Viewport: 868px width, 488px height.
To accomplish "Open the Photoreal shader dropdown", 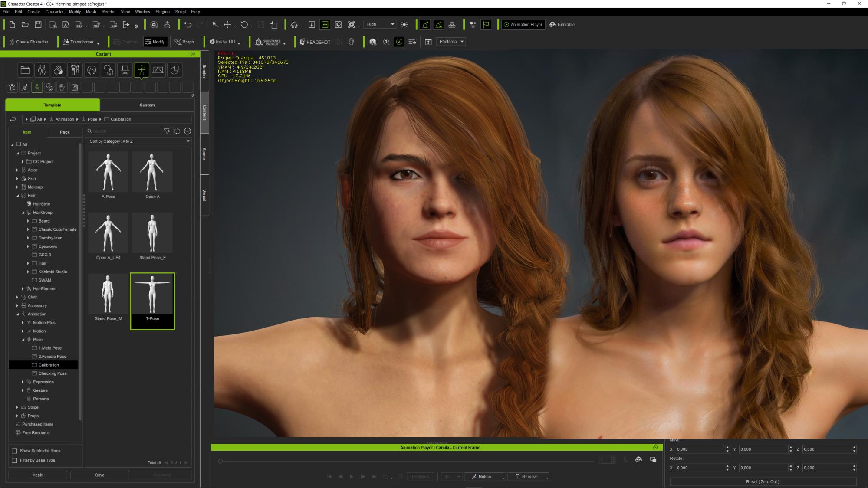I will [x=451, y=42].
